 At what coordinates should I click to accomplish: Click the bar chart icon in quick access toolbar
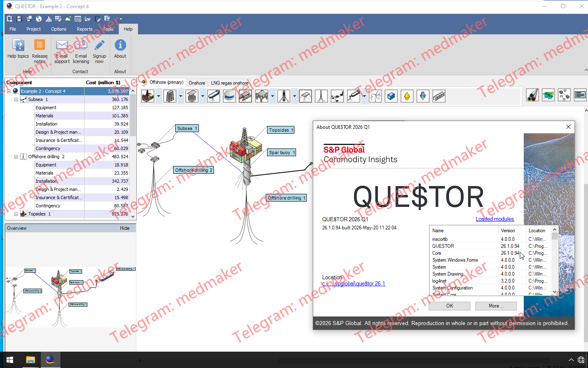pos(49,19)
